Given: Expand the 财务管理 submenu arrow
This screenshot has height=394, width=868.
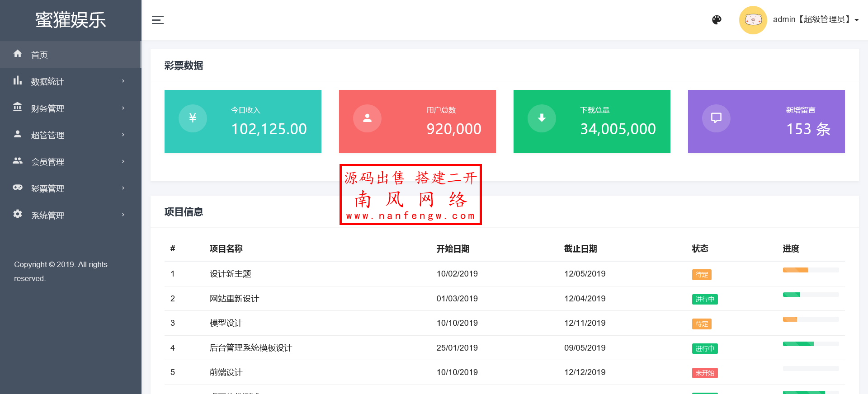Looking at the screenshot, I should coord(123,108).
